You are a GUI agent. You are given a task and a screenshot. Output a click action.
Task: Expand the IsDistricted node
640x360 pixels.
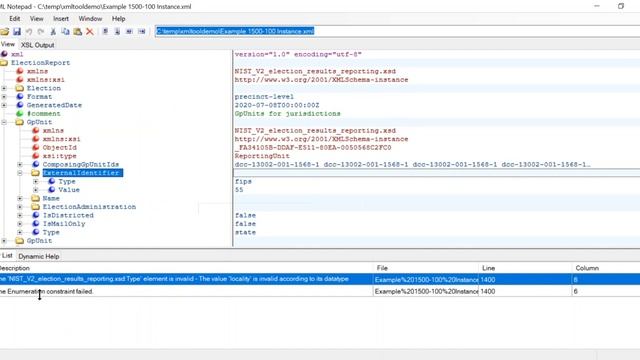(20, 216)
